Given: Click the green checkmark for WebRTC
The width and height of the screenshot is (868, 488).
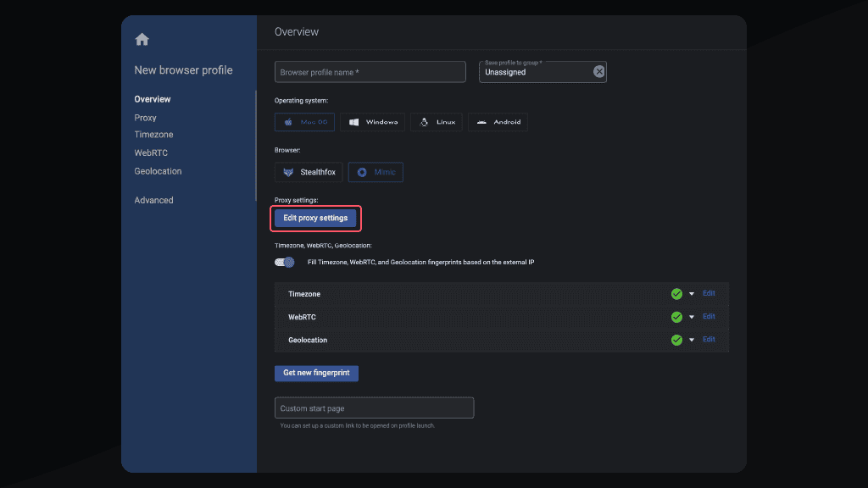Looking at the screenshot, I should coord(676,317).
